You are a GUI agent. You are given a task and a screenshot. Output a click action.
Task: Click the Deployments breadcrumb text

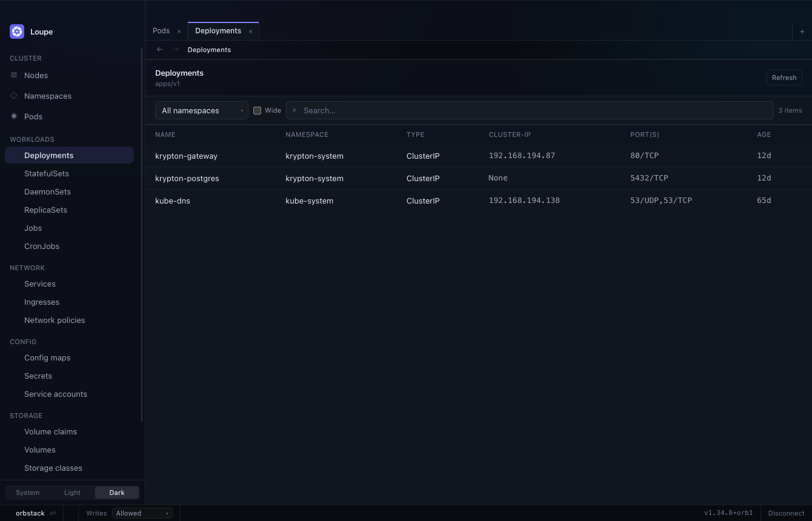[x=209, y=50]
